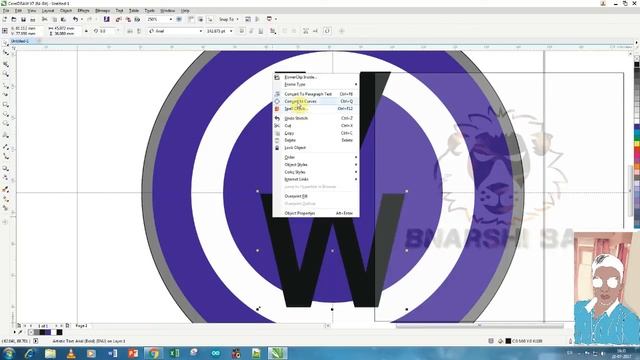The height and width of the screenshot is (360, 640).
Task: Choose Copy in the context menu
Action: point(316,133)
